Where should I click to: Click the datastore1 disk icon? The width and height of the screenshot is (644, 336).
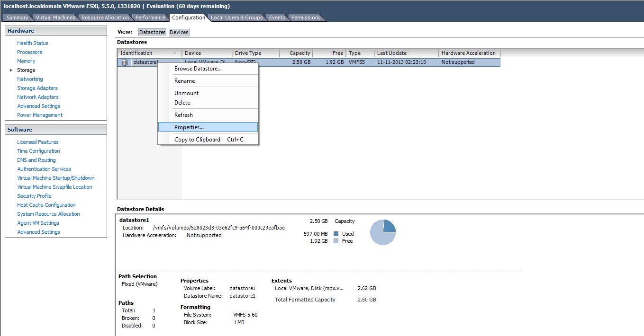(x=125, y=62)
